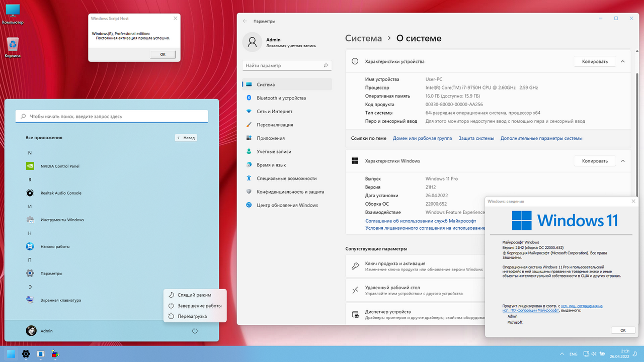644x362 pixels.
Task: Select Bluetooth и устройства in sidebar
Action: (x=287, y=98)
